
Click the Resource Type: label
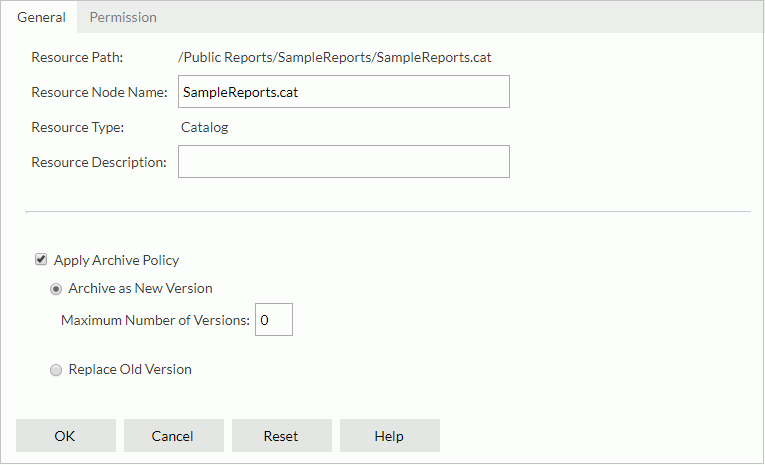(78, 127)
